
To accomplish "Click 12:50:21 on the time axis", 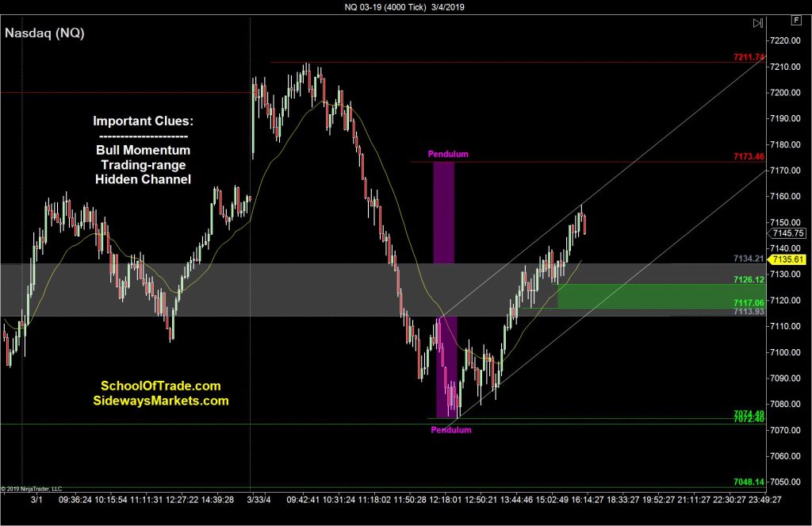I will tap(481, 500).
